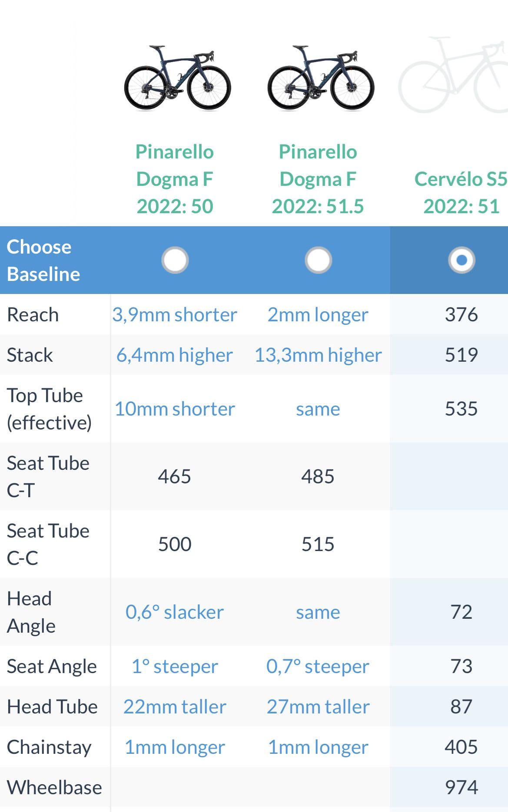508x812 pixels.
Task: Click the 3,9mm shorter reach value
Action: pyautogui.click(x=175, y=314)
